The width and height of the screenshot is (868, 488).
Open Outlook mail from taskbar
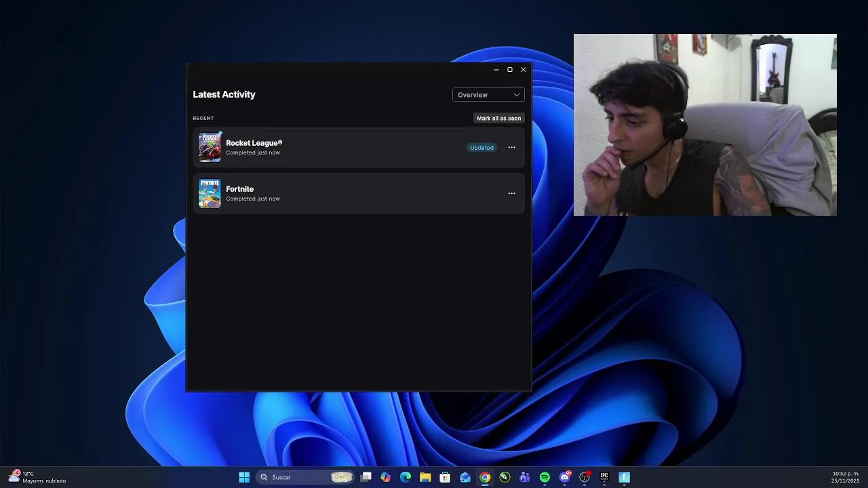tap(465, 477)
